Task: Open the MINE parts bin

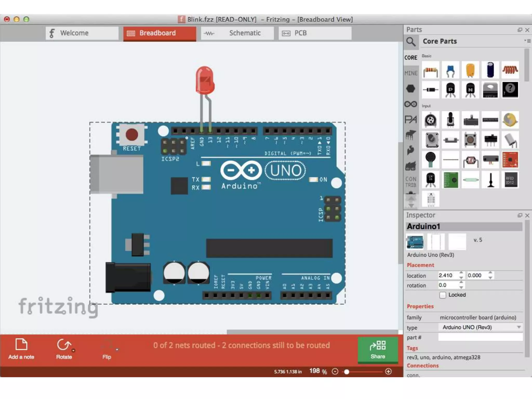Action: click(x=411, y=73)
